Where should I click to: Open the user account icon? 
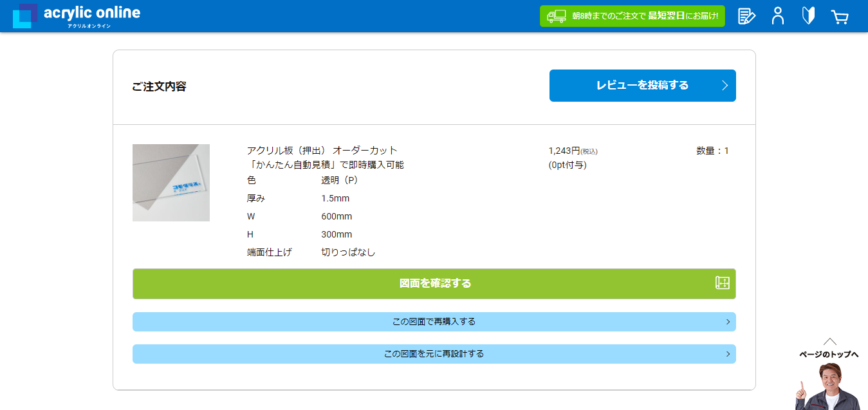point(778,16)
